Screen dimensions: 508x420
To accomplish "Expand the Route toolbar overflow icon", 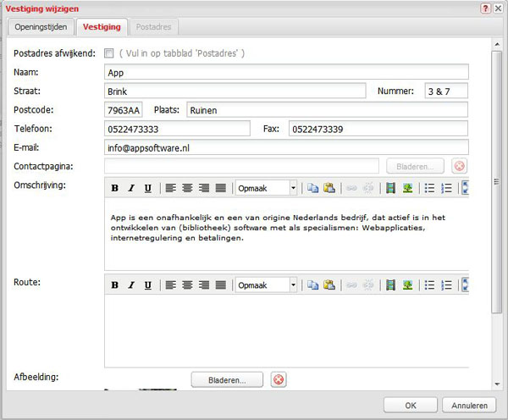I will pyautogui.click(x=465, y=285).
